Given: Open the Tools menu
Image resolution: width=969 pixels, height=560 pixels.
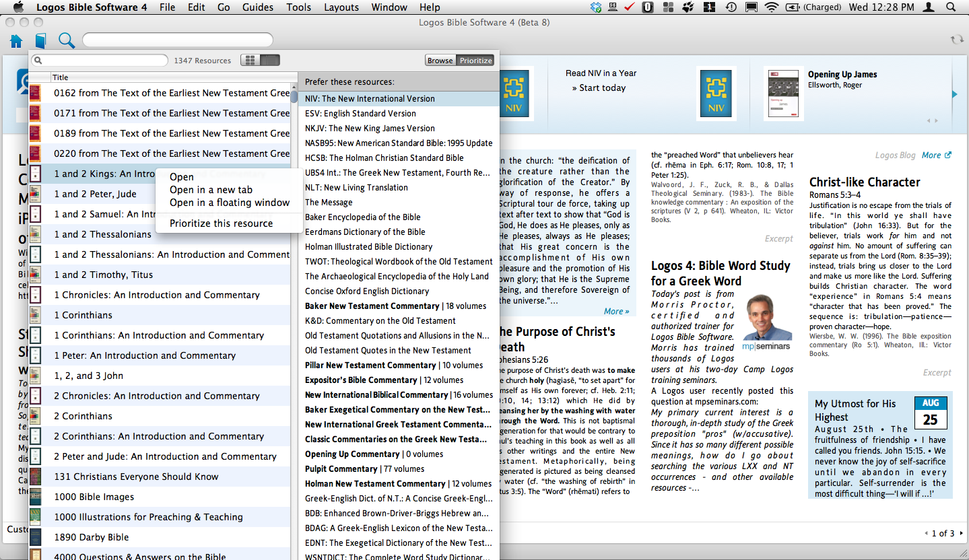Looking at the screenshot, I should click(298, 7).
